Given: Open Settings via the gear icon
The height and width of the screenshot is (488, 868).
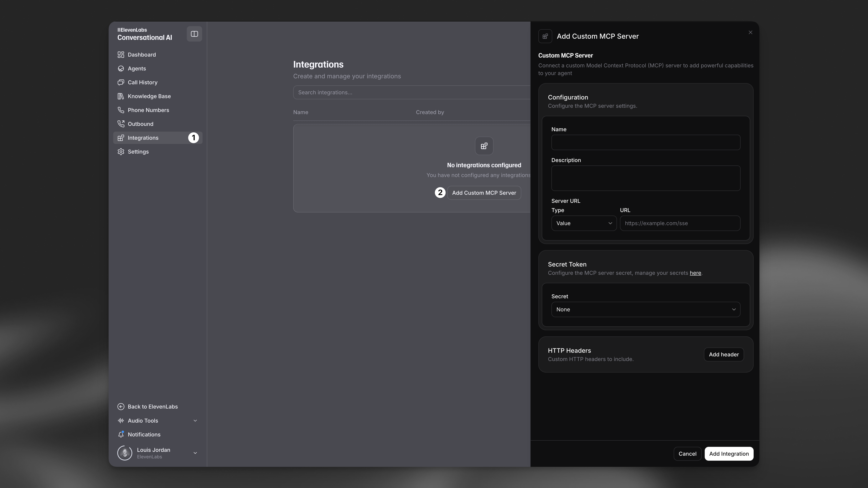Looking at the screenshot, I should (121, 152).
